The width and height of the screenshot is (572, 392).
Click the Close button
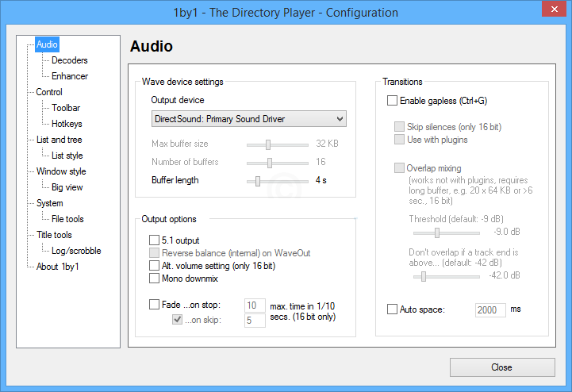(501, 367)
